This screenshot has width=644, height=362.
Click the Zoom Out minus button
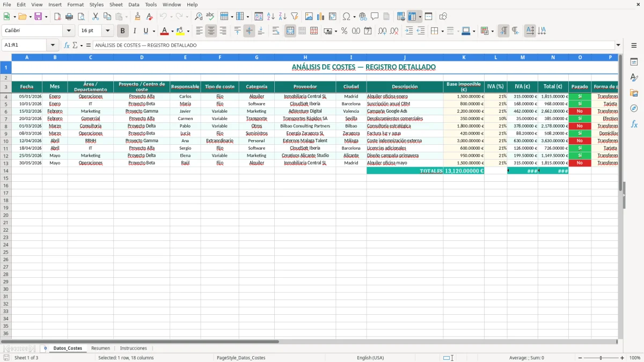(x=580, y=358)
